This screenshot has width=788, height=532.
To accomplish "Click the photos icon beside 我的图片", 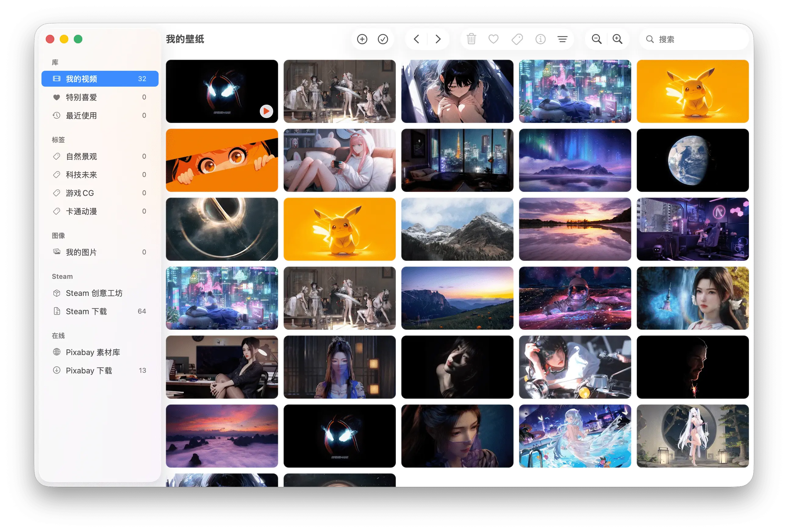I will pyautogui.click(x=57, y=252).
